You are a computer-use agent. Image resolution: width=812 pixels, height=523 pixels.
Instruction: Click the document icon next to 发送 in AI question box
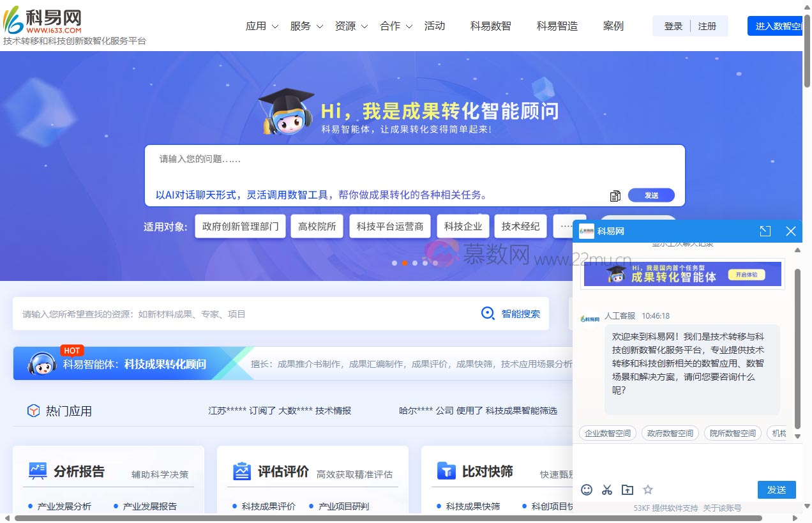614,195
